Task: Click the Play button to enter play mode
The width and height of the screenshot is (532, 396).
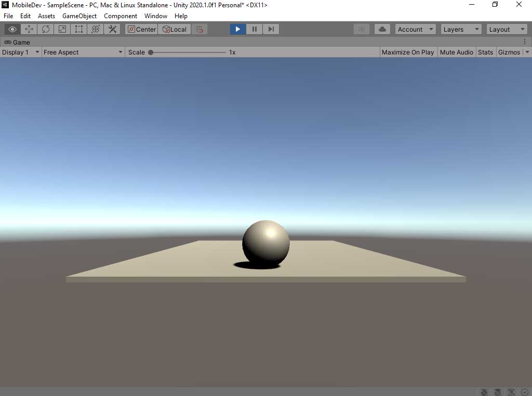Action: tap(238, 30)
